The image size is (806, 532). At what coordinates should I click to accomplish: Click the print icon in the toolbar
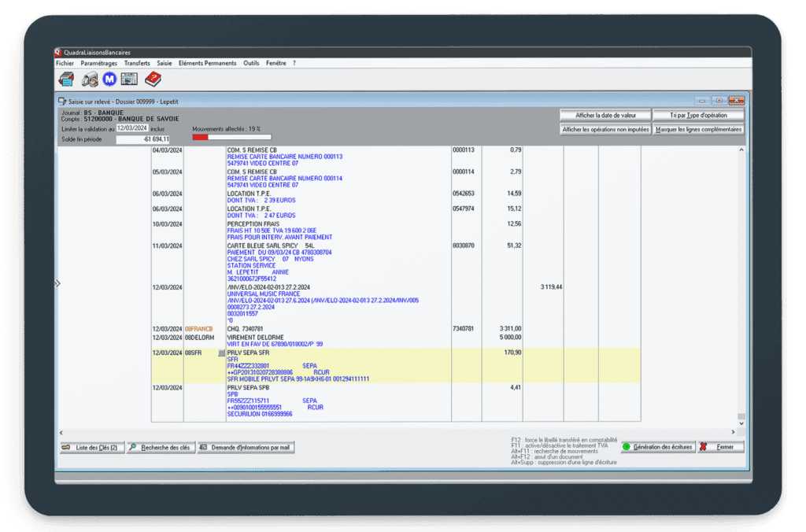66,79
